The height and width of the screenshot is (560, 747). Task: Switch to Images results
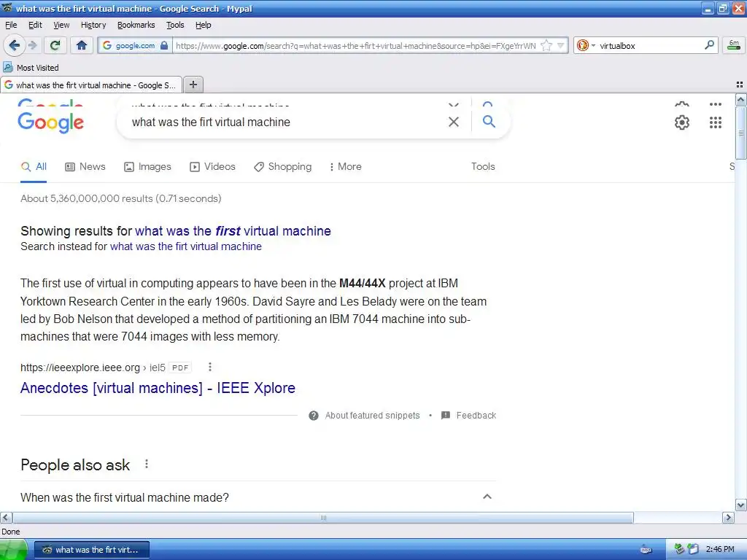(147, 167)
